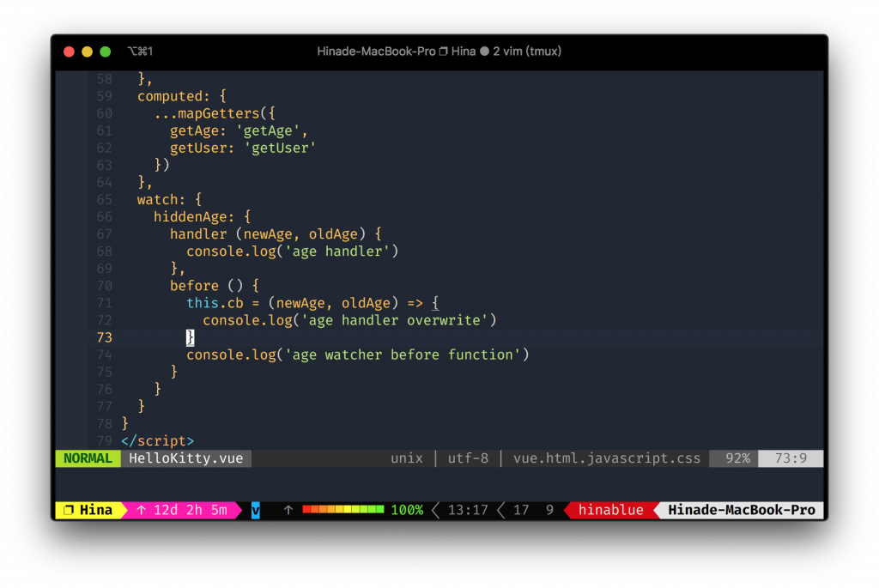The width and height of the screenshot is (879, 588).
Task: Click line number 79 in the gutter
Action: tap(104, 441)
